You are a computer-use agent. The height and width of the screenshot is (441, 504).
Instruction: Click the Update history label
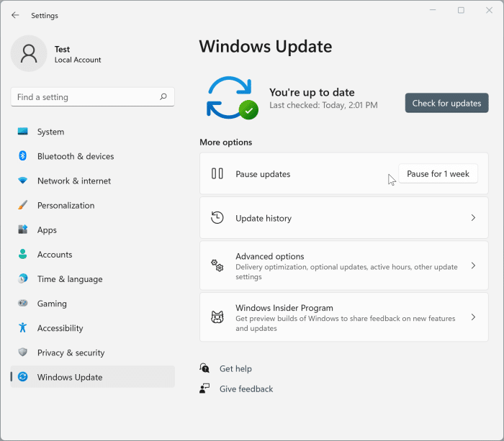(x=264, y=218)
